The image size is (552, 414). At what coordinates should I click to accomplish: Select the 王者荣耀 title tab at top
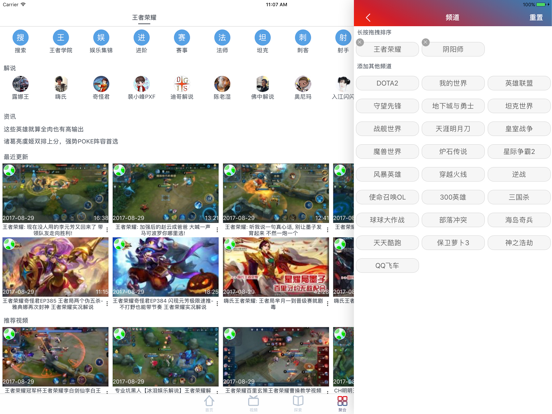click(x=144, y=18)
